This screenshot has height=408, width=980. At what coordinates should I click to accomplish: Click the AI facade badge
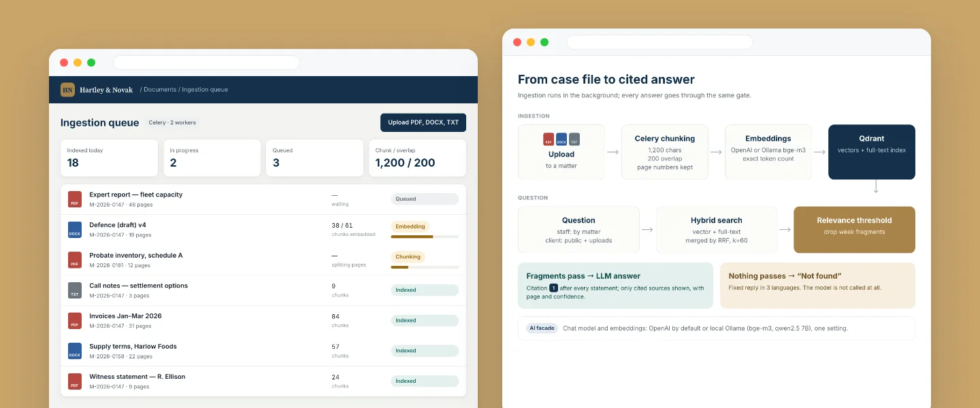(x=542, y=328)
